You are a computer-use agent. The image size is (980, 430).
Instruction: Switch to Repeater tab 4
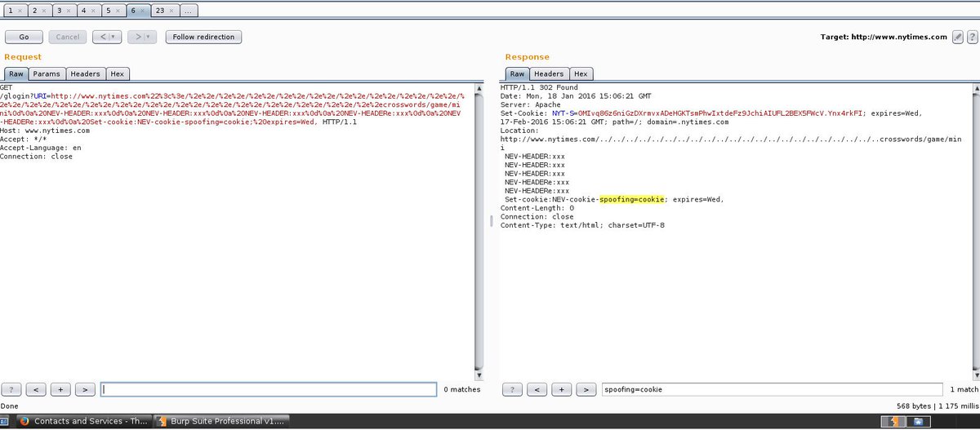coord(82,11)
